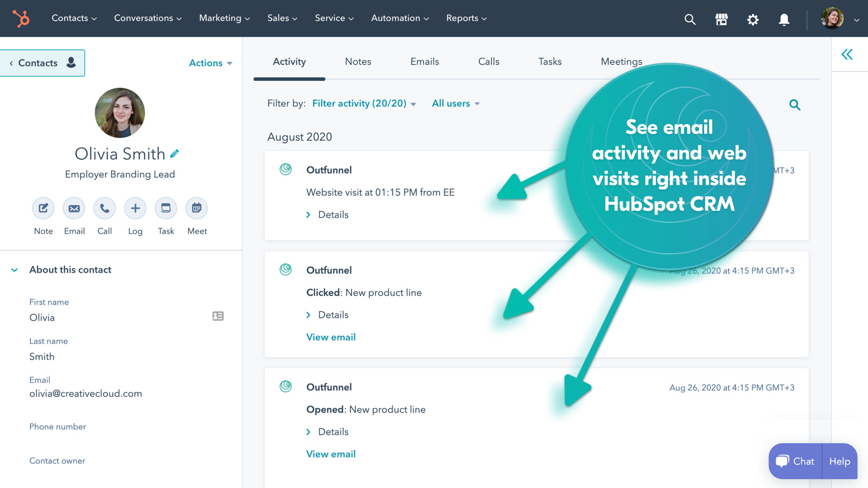Open the Reports navigation menu
Screen dimensions: 868x488
pos(467,18)
